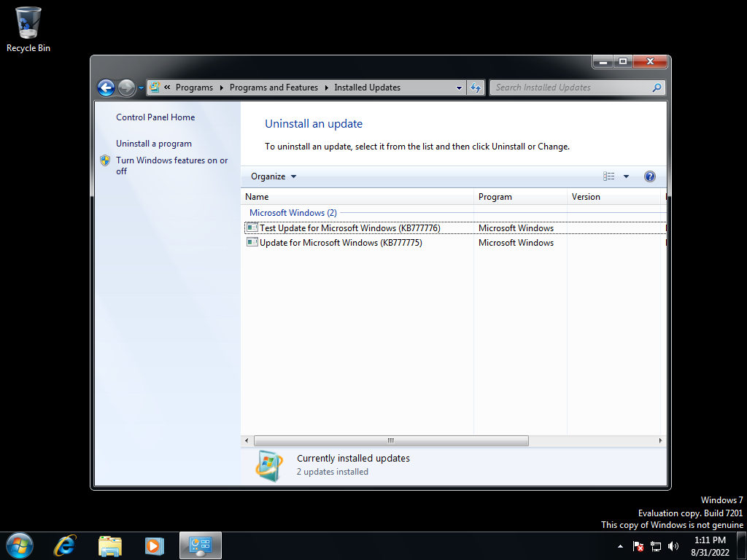Click Microsoft Windows program cell for KB777775
The image size is (747, 560).
pos(516,243)
